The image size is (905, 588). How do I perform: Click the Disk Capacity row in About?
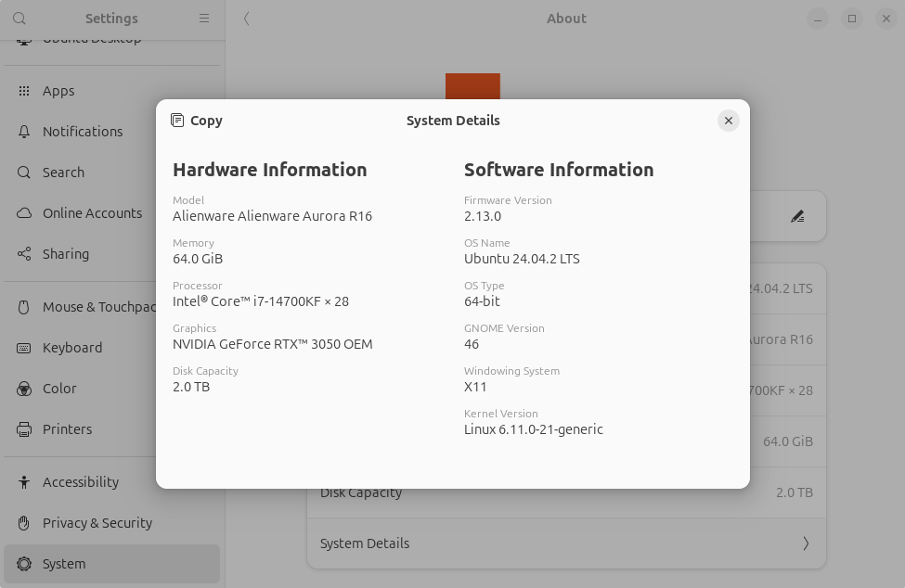[x=566, y=492]
